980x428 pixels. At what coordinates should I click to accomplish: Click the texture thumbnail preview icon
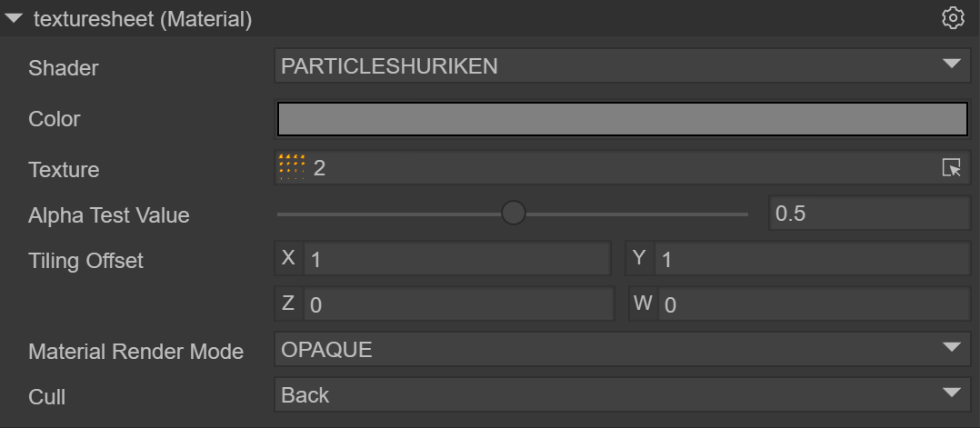coord(292,167)
